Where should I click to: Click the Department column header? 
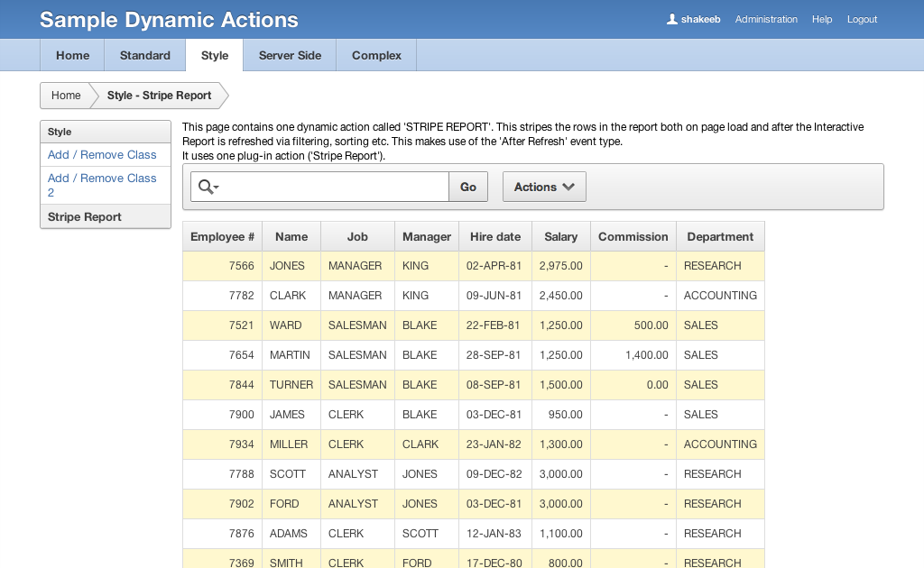[720, 236]
